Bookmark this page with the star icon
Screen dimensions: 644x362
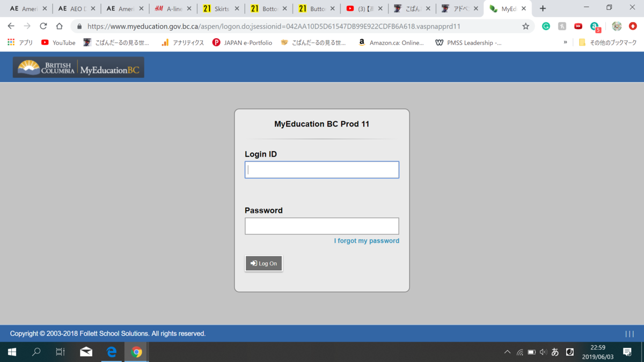[x=525, y=26]
